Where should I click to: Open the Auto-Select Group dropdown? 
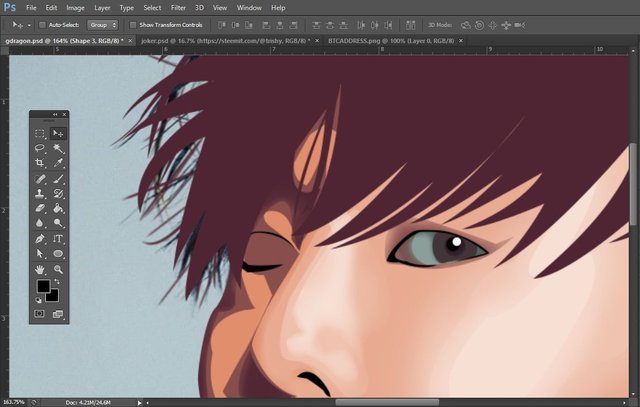102,24
